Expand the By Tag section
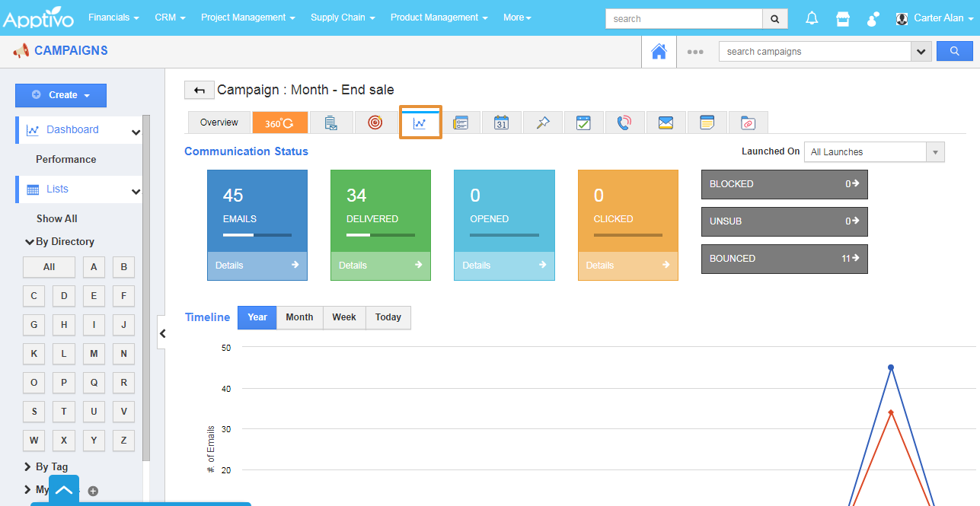 pos(51,466)
